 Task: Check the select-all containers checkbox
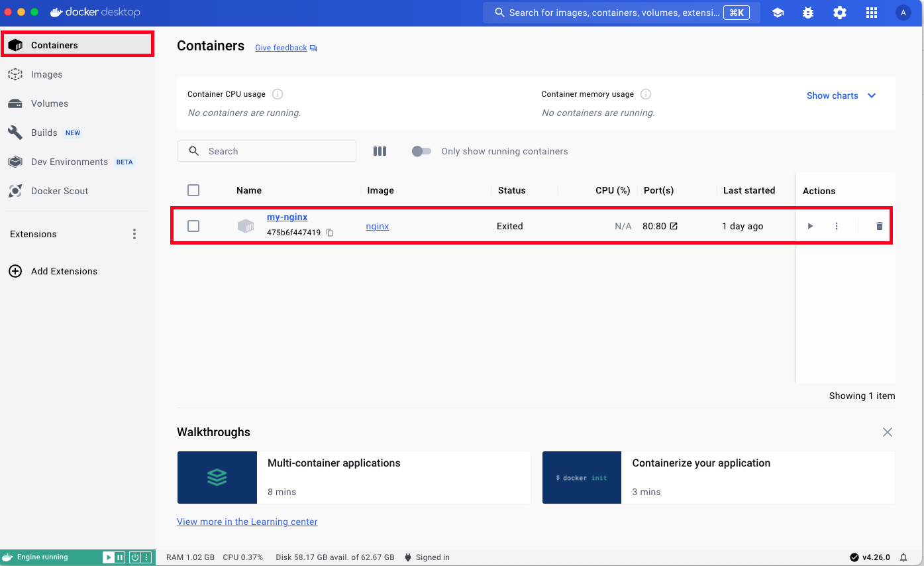tap(193, 190)
